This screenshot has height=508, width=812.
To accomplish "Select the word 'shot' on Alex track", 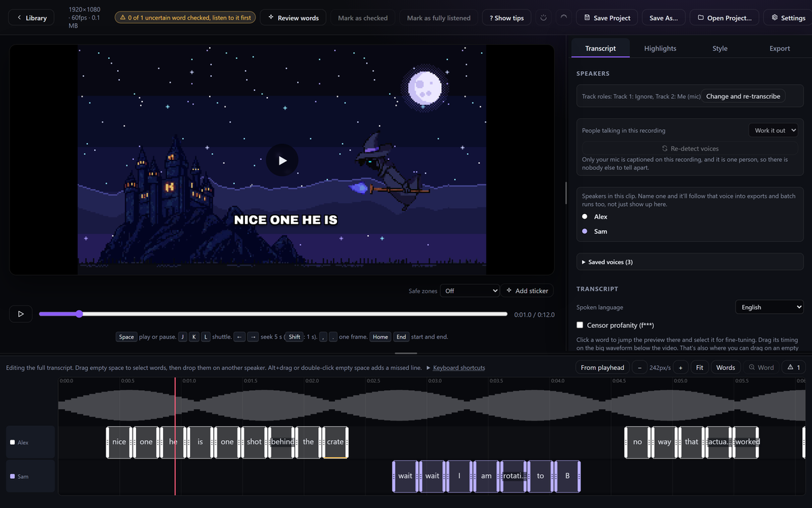I will point(254,442).
